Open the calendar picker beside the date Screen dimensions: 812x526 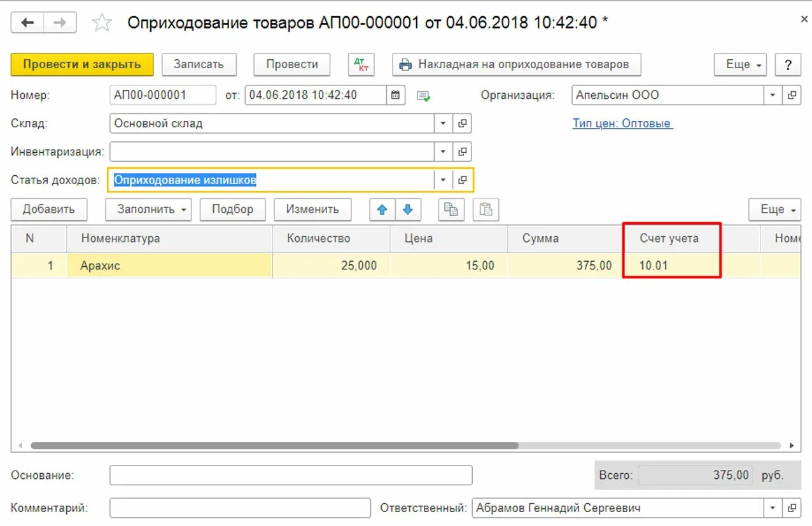coord(395,96)
